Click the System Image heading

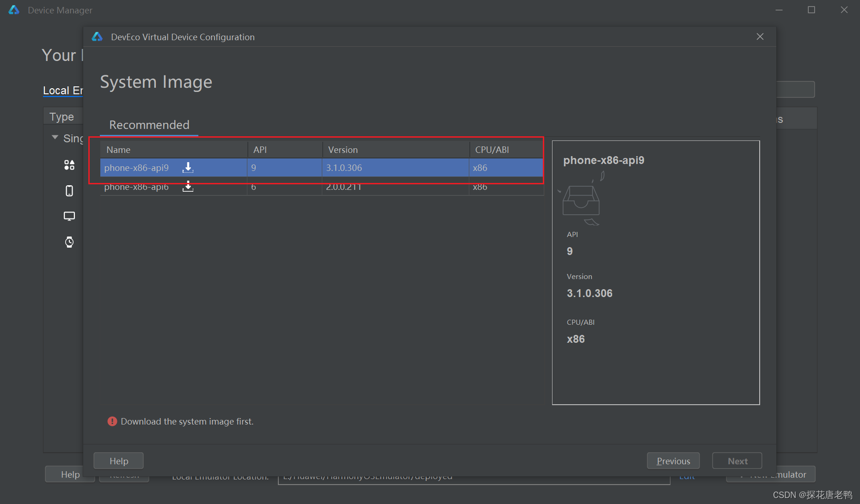[x=156, y=82]
